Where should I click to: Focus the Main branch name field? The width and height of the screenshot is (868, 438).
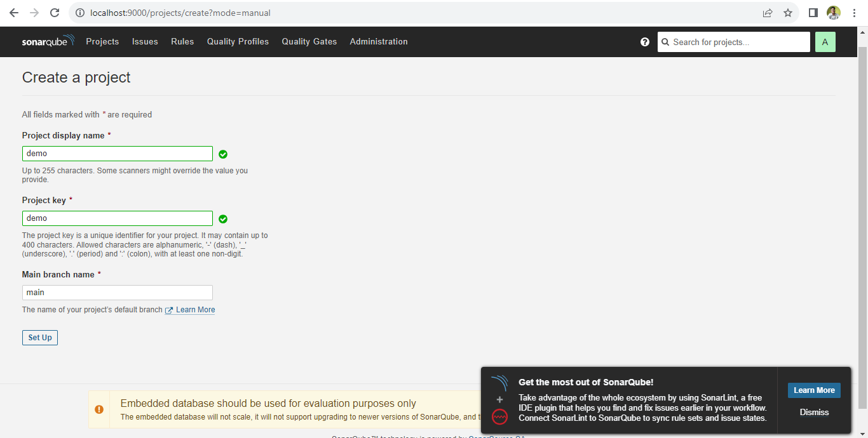[118, 293]
